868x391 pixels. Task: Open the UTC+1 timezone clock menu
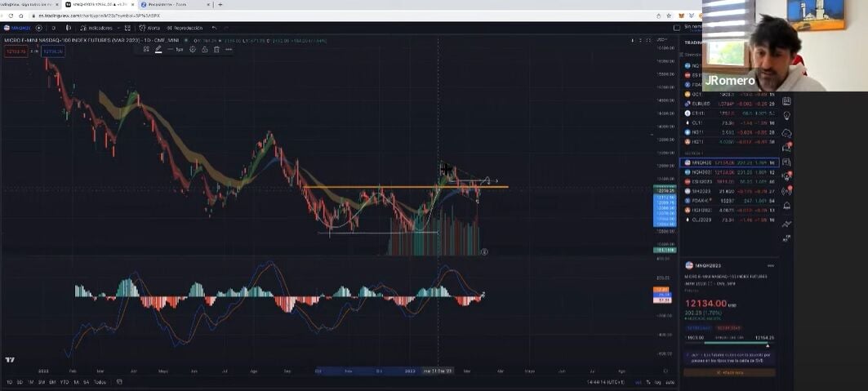[605, 382]
